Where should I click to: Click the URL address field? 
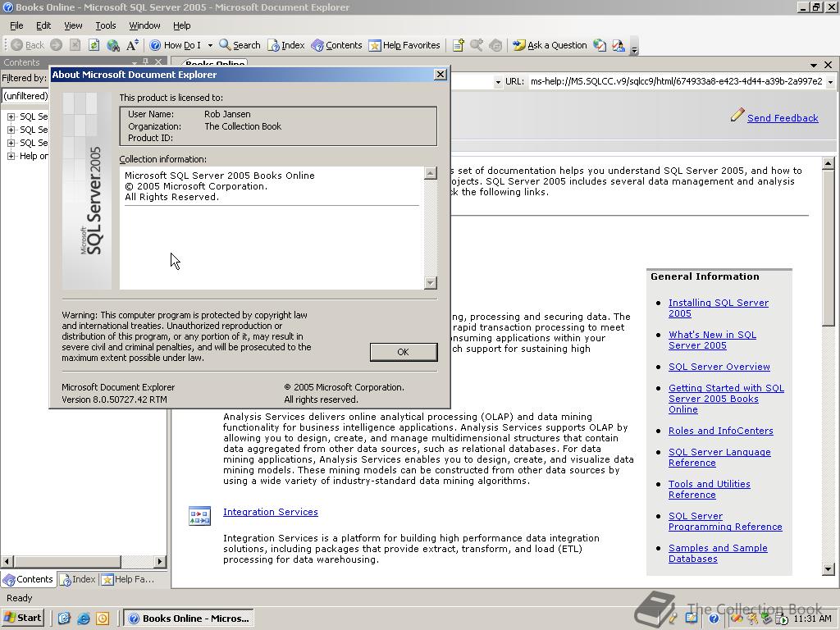point(677,81)
